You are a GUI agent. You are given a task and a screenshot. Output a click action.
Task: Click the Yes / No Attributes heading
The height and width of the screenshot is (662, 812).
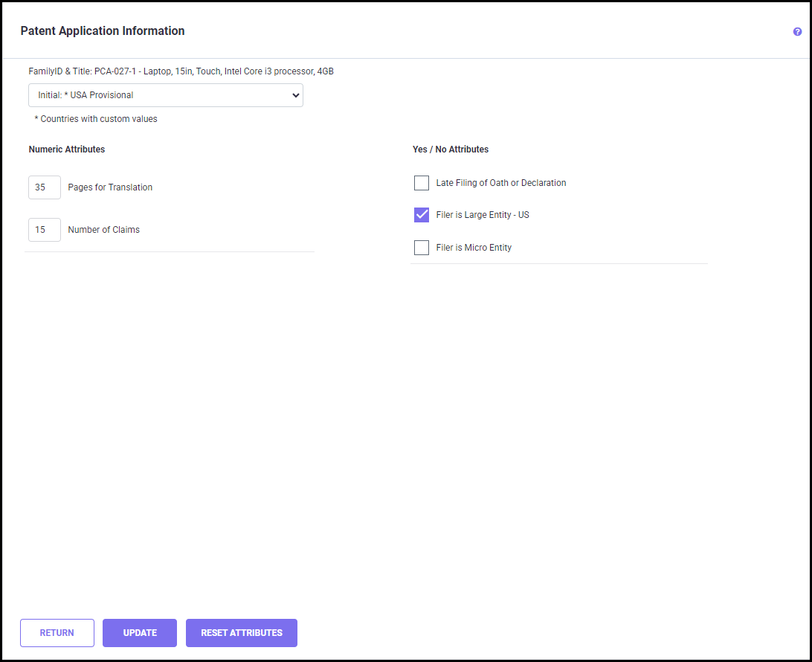coord(451,150)
